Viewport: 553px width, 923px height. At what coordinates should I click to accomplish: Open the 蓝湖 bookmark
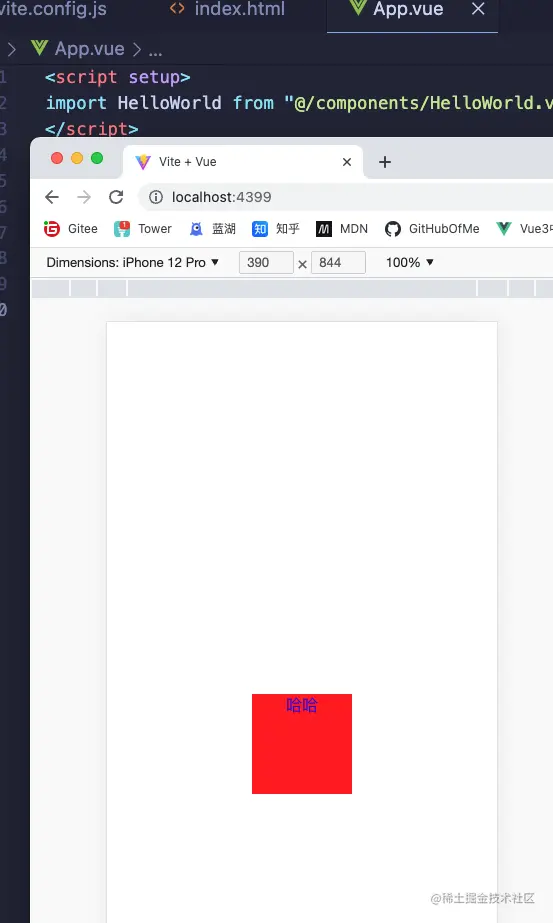tap(213, 228)
